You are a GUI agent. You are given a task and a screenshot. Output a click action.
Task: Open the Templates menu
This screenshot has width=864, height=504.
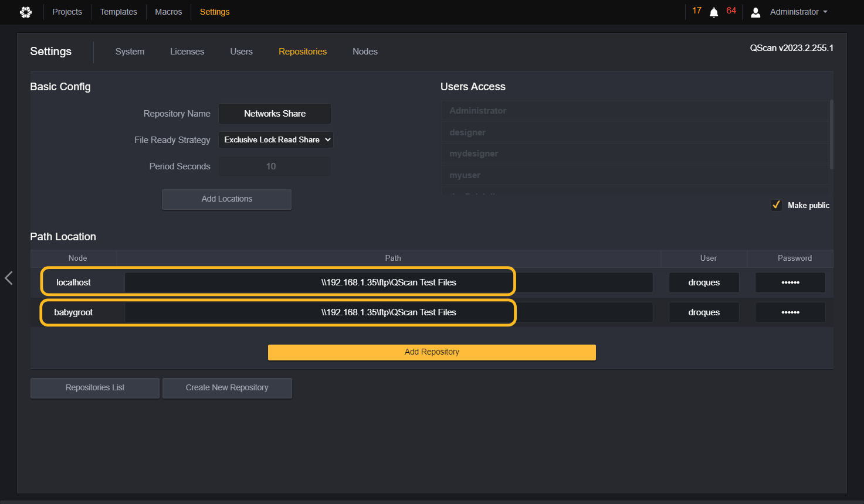pos(118,12)
